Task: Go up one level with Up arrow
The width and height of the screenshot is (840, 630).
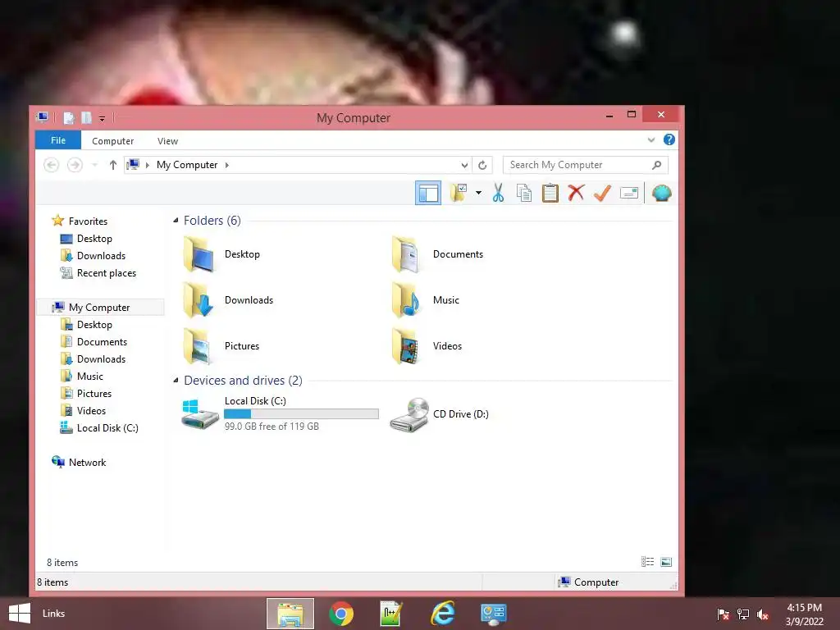Action: click(x=112, y=165)
